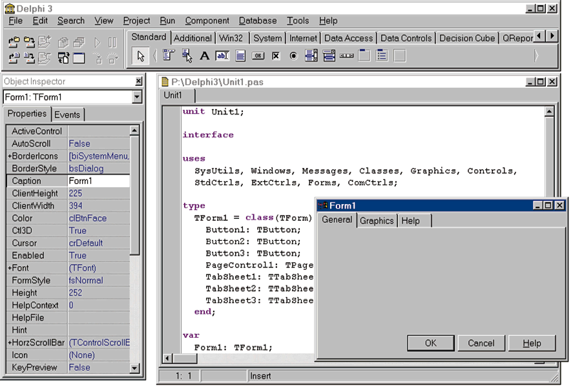The height and width of the screenshot is (392, 573).
Task: Switch to the Graphics tab in Form1
Action: click(x=377, y=220)
